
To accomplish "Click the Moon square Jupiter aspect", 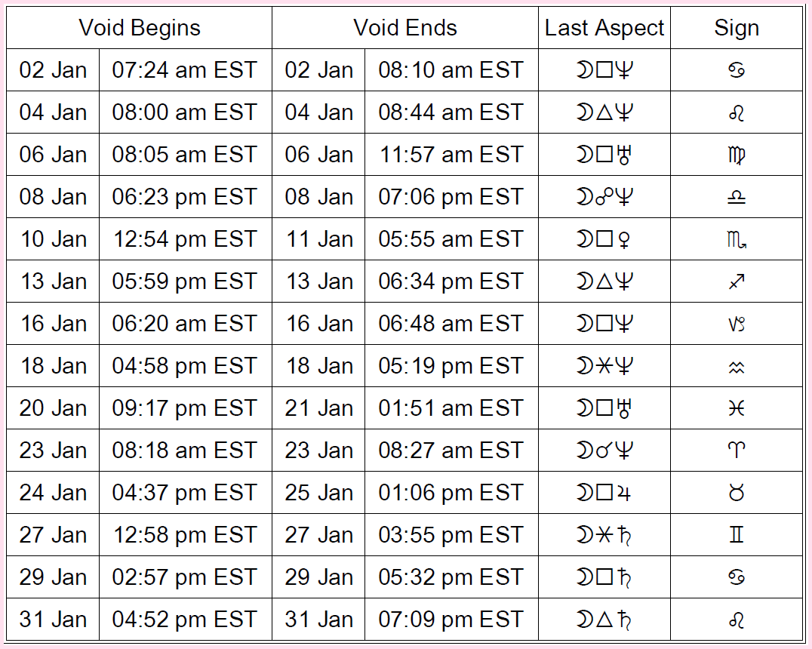I will [604, 493].
